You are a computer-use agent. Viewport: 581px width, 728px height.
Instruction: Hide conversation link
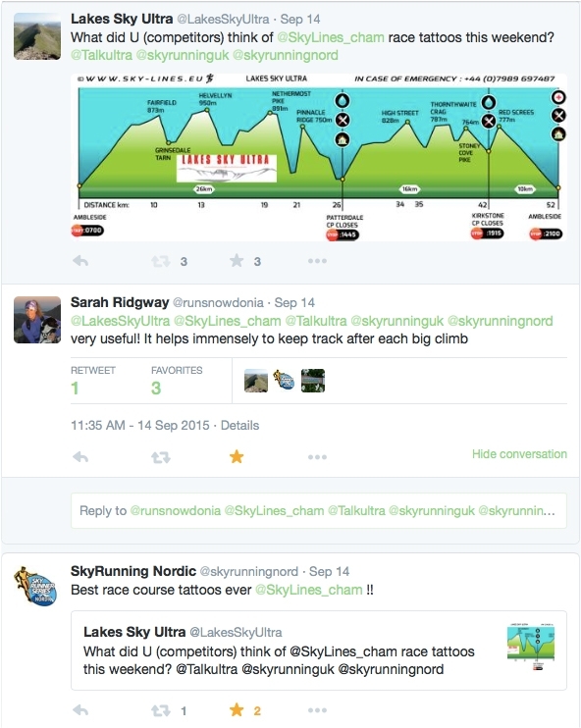pyautogui.click(x=519, y=454)
